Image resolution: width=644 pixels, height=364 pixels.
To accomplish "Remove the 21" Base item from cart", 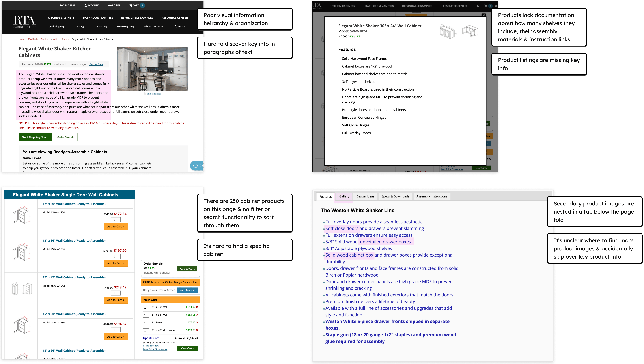I will coord(197,322).
